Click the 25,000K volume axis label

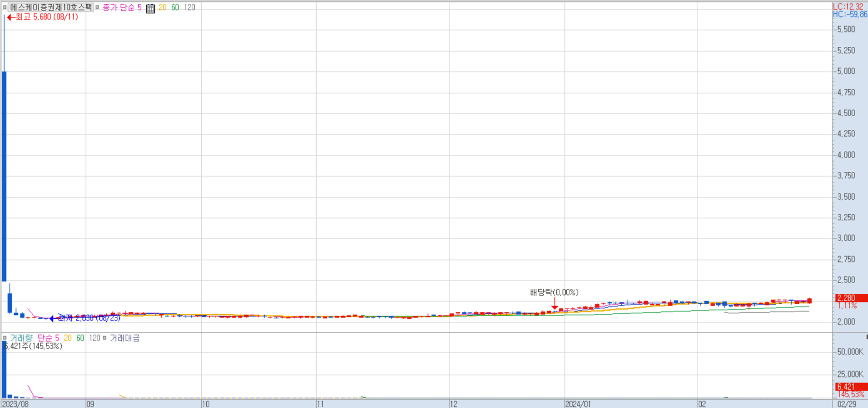point(850,374)
